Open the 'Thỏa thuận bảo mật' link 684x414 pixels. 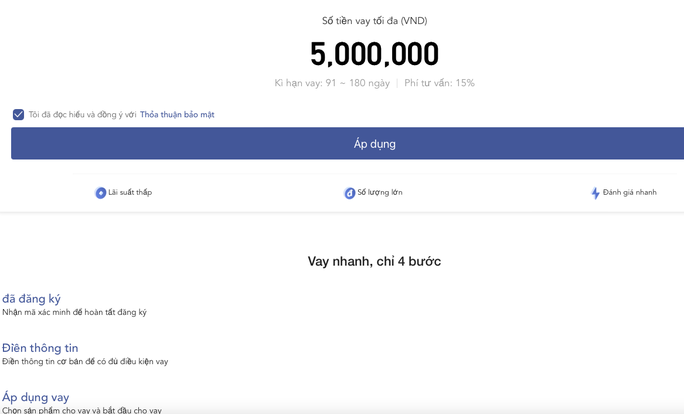177,115
